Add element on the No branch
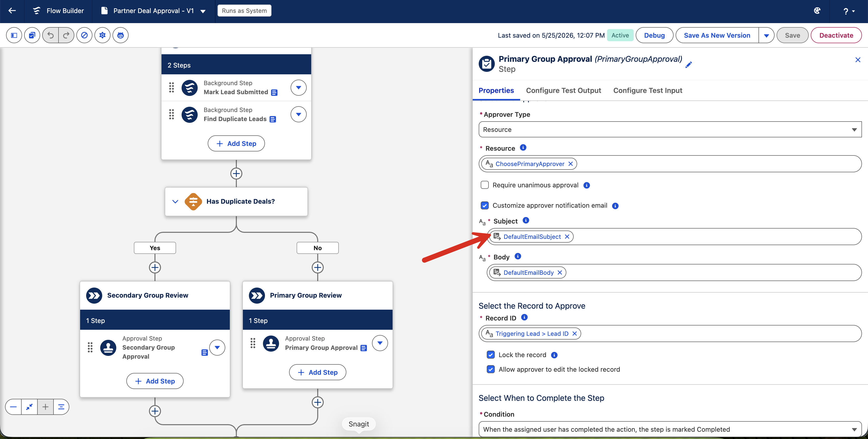This screenshot has width=868, height=439. click(318, 267)
